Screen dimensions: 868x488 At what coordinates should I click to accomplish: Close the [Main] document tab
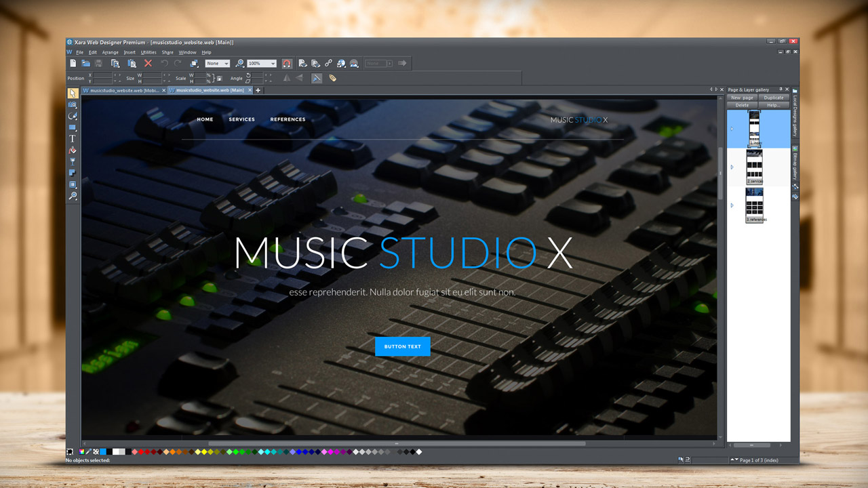point(250,90)
